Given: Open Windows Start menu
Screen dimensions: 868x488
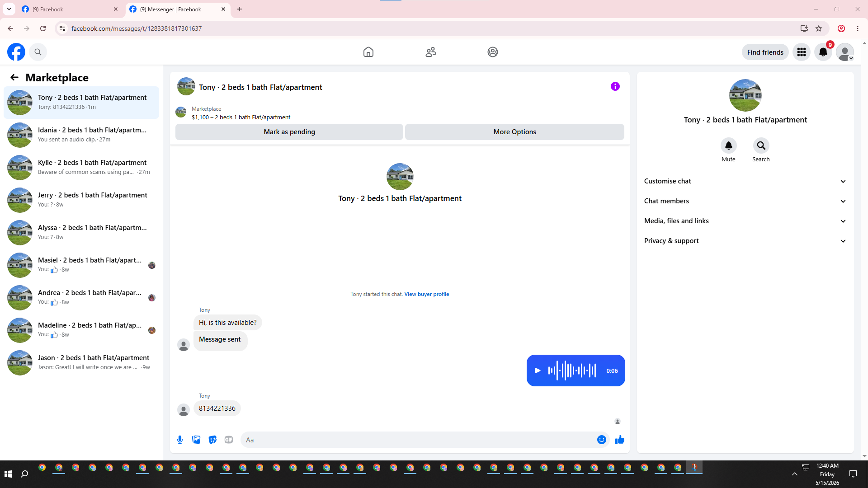Looking at the screenshot, I should tap(8, 474).
